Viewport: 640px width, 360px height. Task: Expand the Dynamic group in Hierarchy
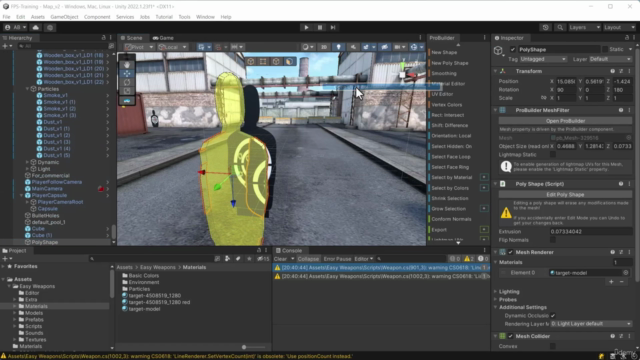click(x=27, y=162)
